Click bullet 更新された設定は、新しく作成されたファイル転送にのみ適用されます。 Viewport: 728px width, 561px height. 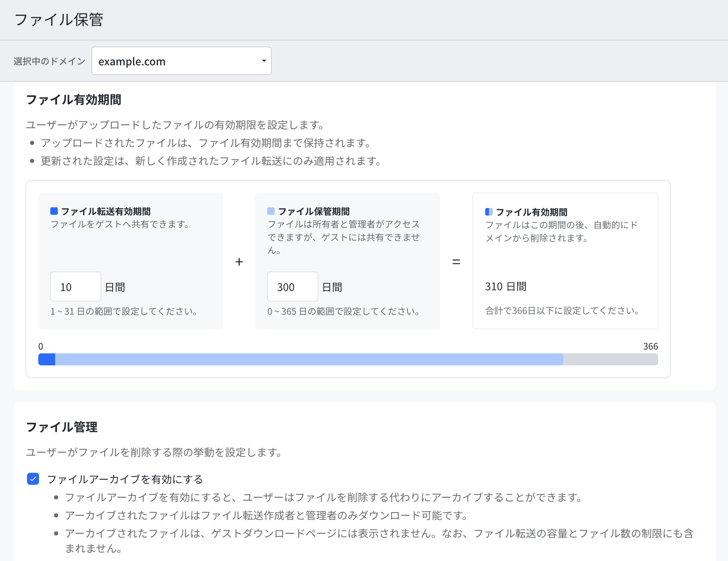[212, 161]
